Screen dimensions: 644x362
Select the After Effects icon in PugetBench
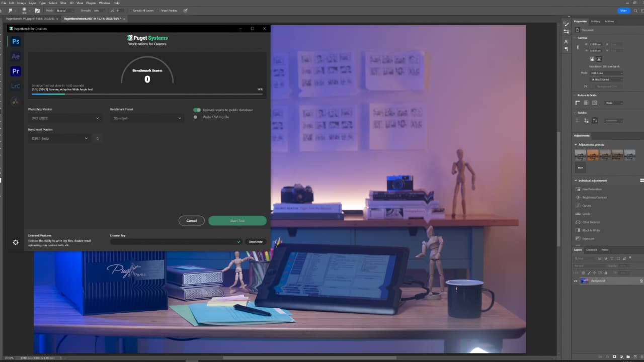point(16,56)
